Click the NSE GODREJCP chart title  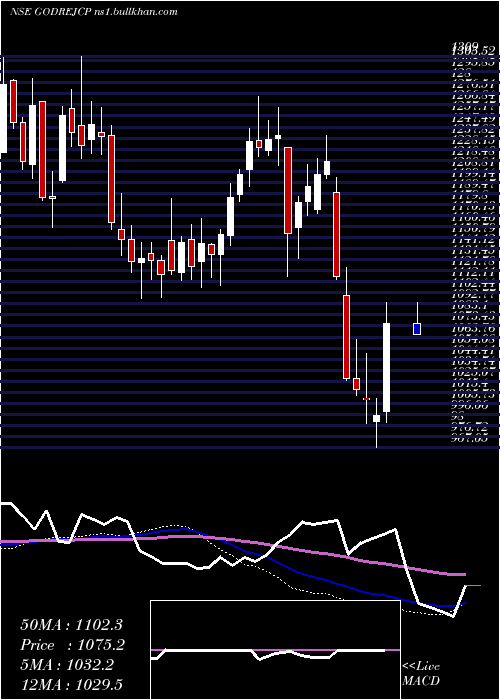pos(94,11)
